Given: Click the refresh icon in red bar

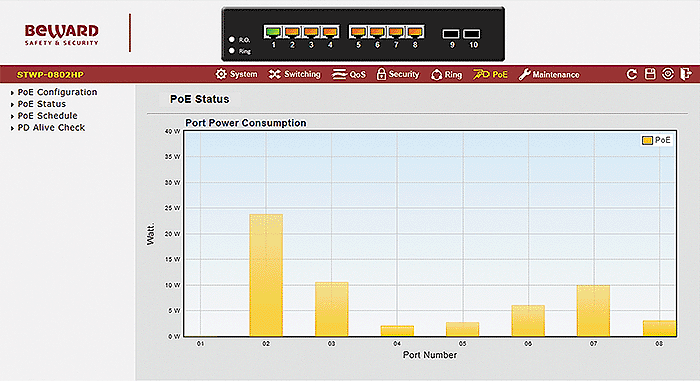Looking at the screenshot, I should click(x=632, y=74).
